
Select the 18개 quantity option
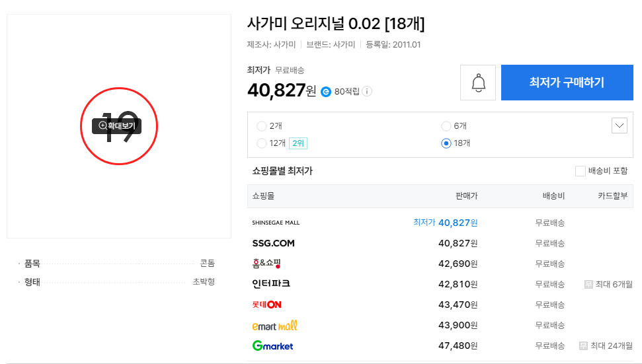point(446,143)
